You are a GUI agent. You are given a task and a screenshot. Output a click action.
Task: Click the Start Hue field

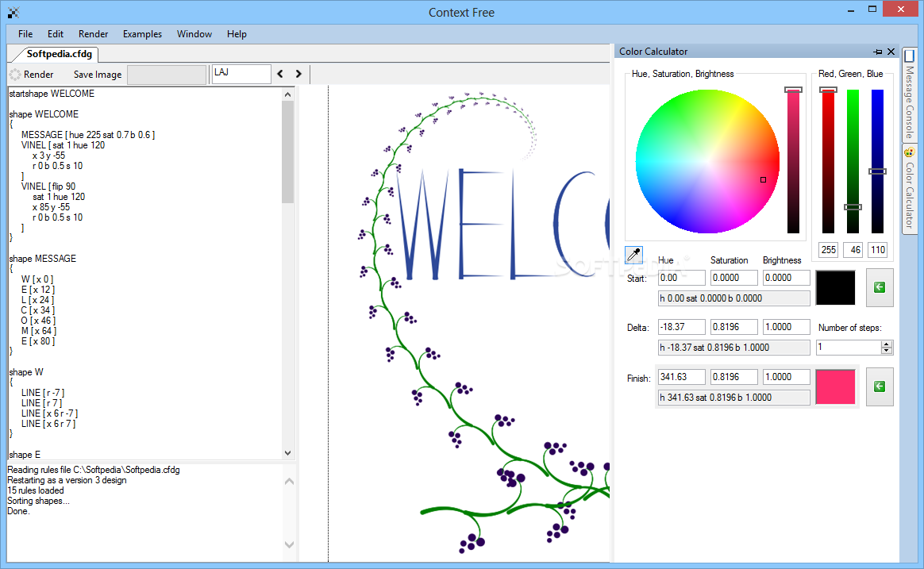[x=681, y=278]
